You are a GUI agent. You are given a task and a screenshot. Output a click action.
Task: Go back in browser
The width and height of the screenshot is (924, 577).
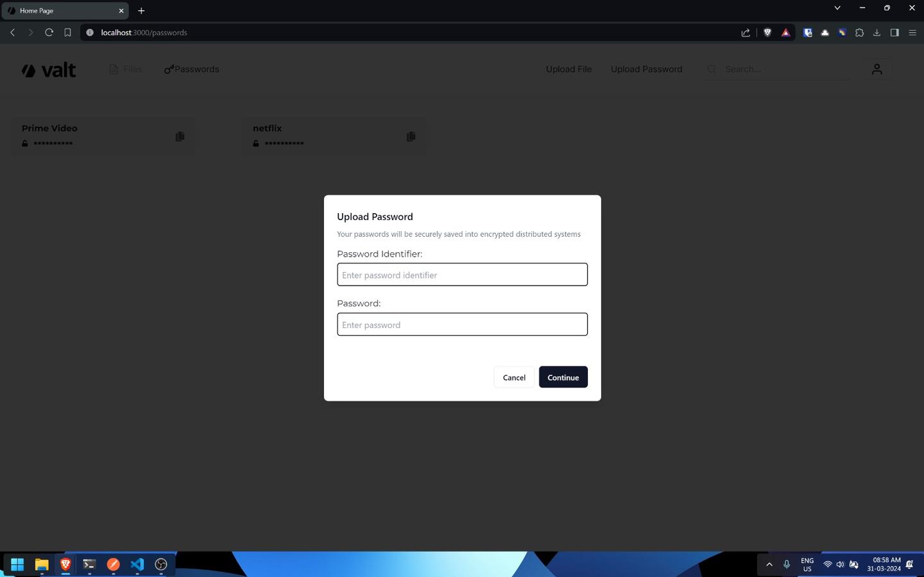12,33
